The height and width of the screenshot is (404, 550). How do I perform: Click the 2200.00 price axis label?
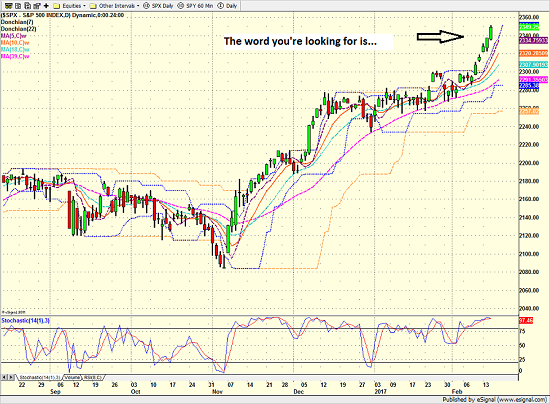(x=529, y=163)
